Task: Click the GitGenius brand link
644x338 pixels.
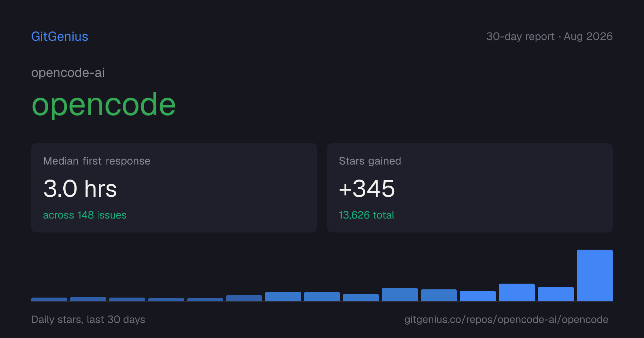Action: coord(60,36)
